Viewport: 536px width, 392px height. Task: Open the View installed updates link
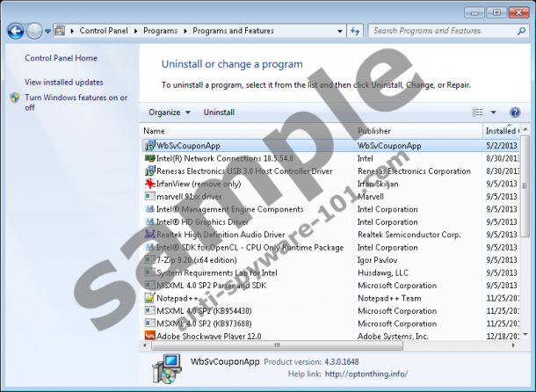coord(64,82)
